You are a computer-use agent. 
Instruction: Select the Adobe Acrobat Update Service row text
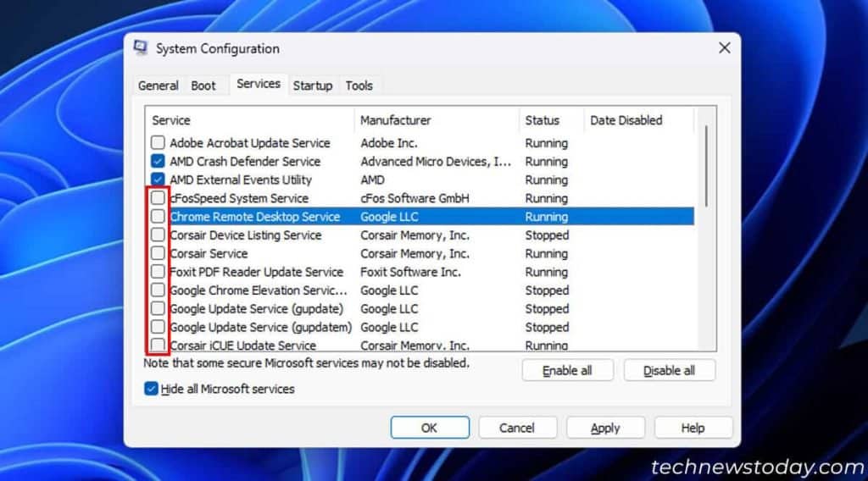pos(250,142)
